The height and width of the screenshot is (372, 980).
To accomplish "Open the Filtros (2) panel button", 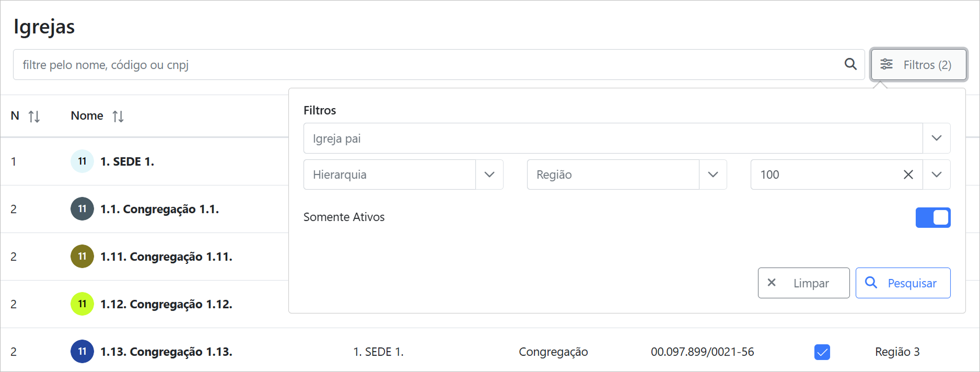I will 919,65.
